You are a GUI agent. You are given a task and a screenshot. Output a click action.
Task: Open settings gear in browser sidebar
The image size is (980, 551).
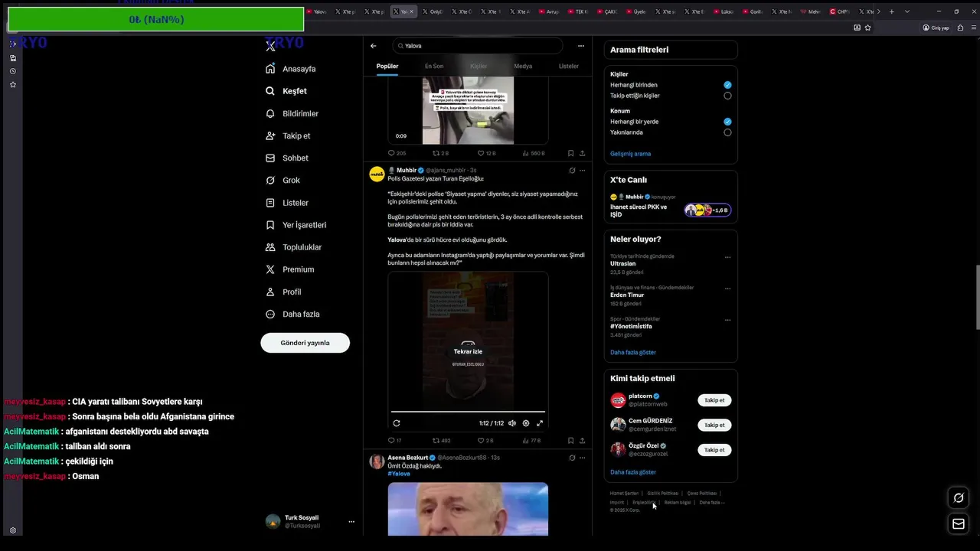click(x=13, y=530)
